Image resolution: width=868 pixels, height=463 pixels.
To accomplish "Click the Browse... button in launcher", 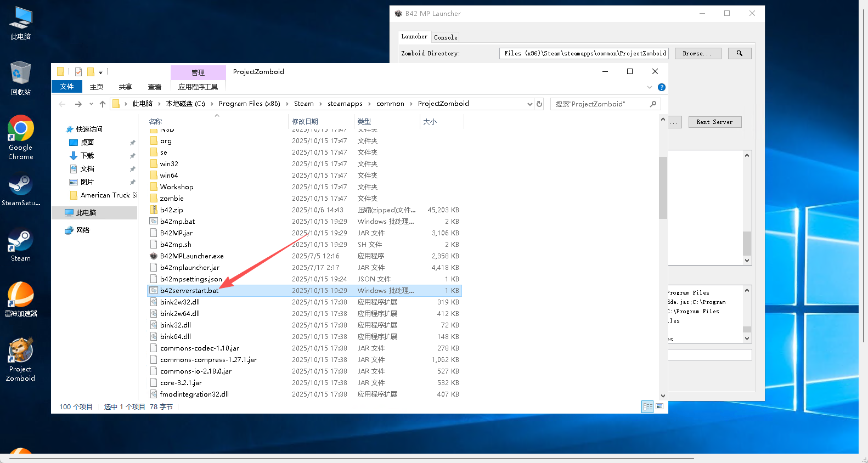I will [x=697, y=53].
